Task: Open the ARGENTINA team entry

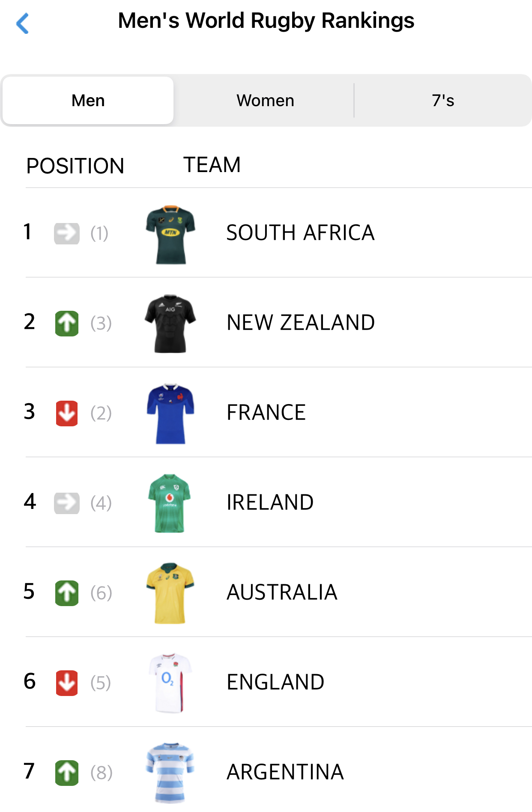Action: tap(285, 772)
